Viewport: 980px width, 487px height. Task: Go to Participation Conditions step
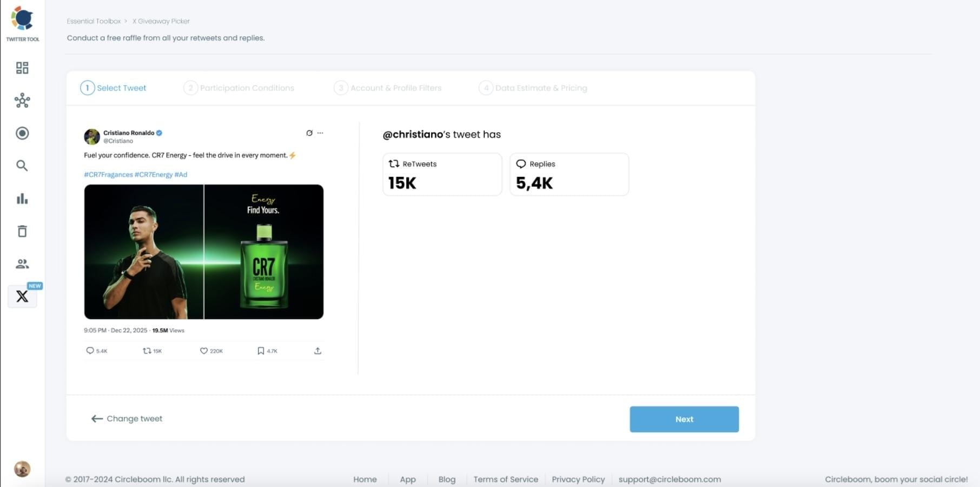click(239, 88)
